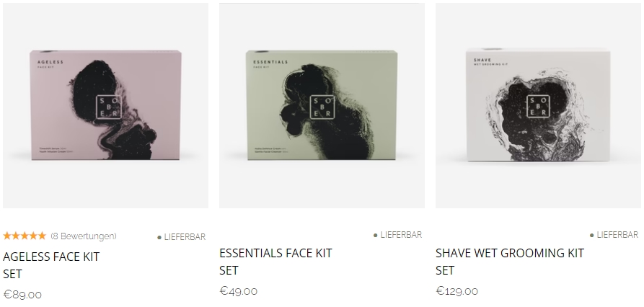Click the AGELESS FACE KIT SET title
Viewport: 644px width, 307px height.
51,265
